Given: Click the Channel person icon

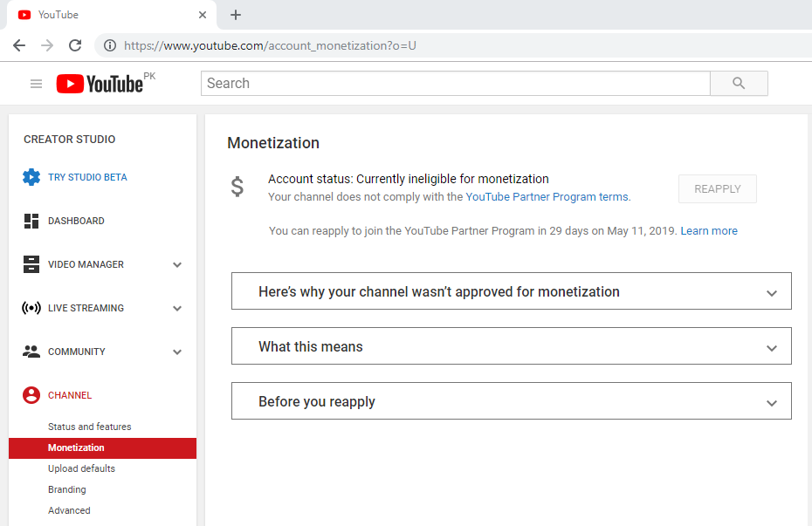Looking at the screenshot, I should click(x=31, y=395).
